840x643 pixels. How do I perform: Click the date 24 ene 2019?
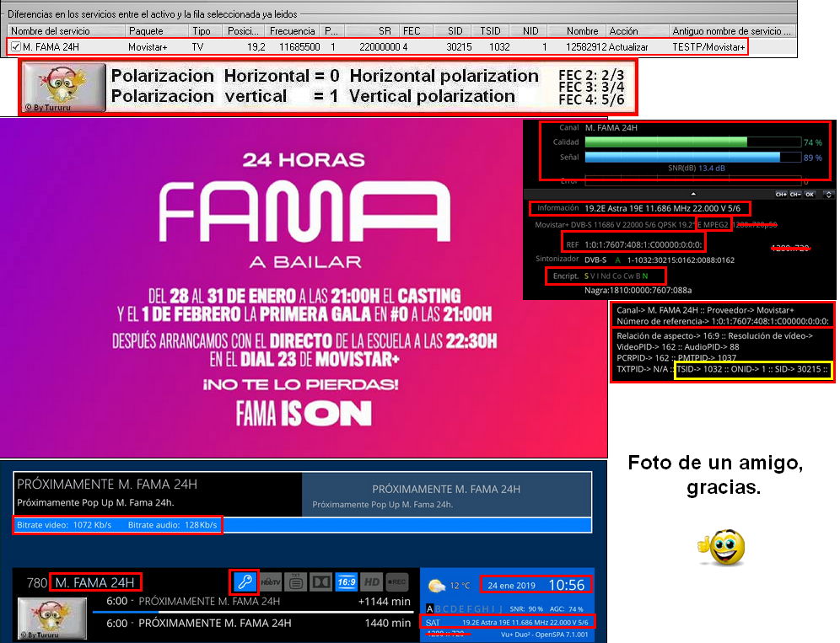tap(511, 586)
